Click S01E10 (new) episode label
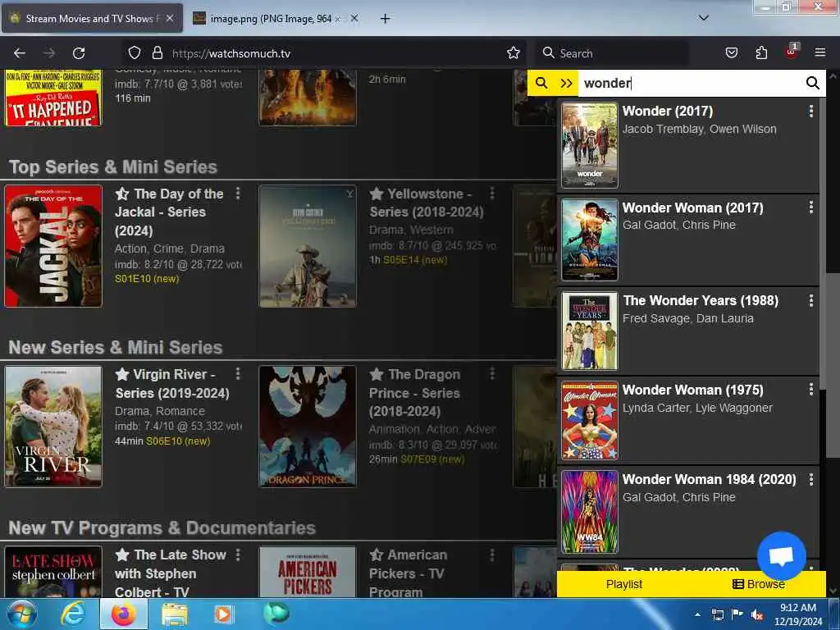The image size is (840, 630). [x=147, y=279]
